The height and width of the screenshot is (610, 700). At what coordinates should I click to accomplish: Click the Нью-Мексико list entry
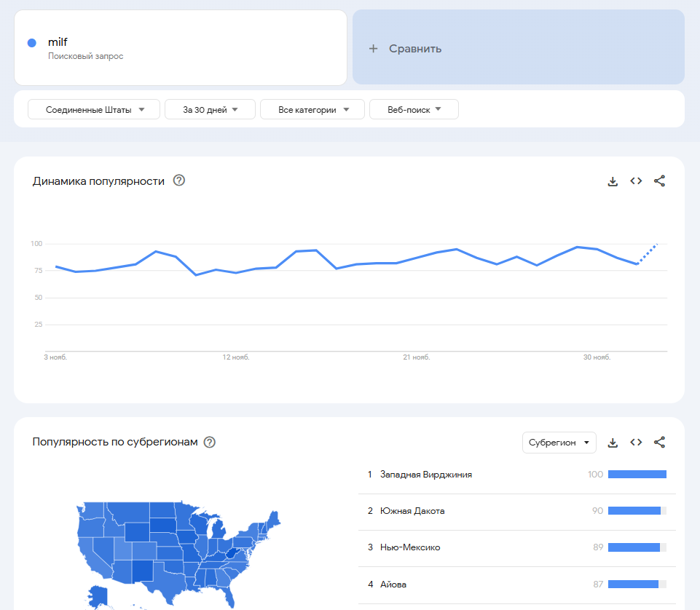(410, 547)
